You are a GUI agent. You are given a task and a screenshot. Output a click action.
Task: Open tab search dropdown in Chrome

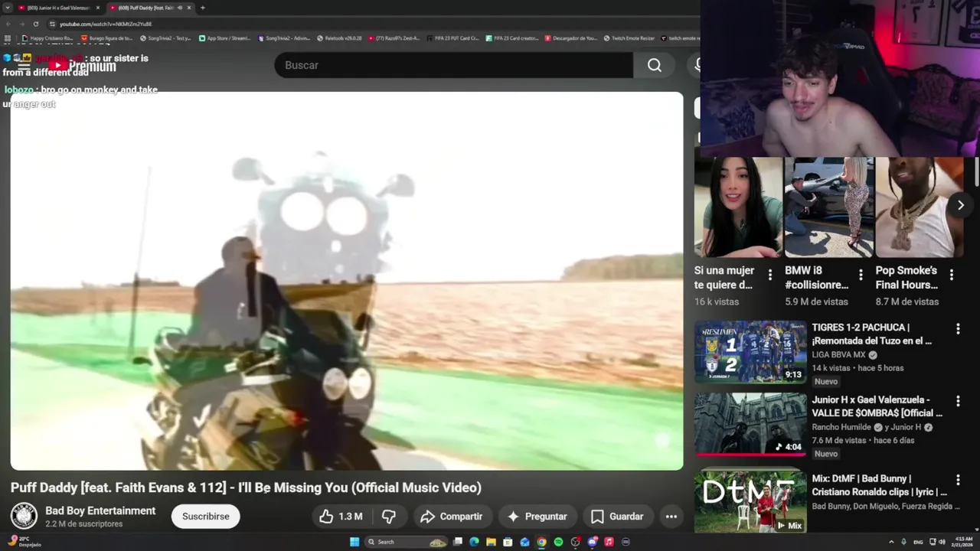[x=7, y=8]
